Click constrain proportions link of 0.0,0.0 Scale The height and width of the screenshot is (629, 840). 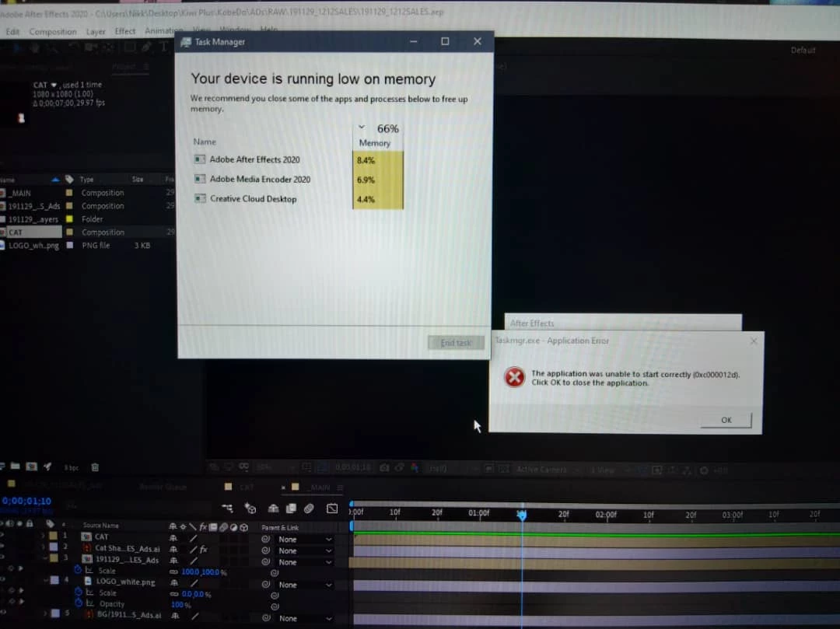(173, 594)
